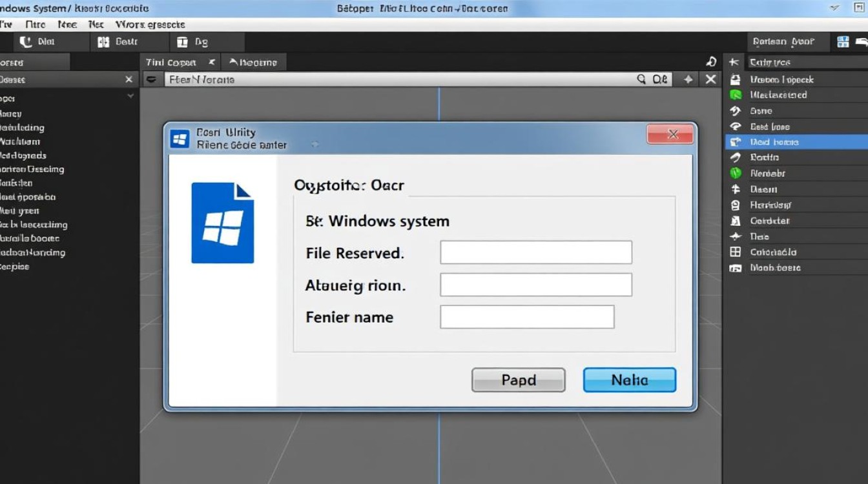Click the File Reserved input field
Viewport: 868px width, 484px height.
pos(535,252)
